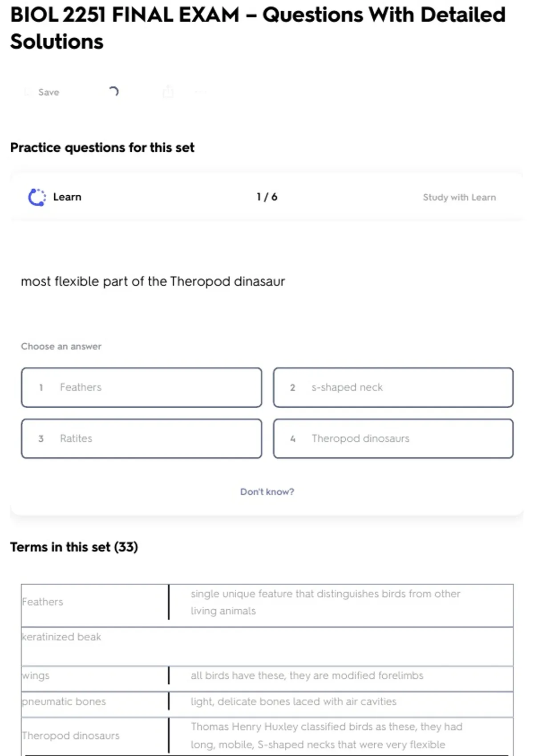Click the 1 / 6 question counter

click(x=267, y=197)
